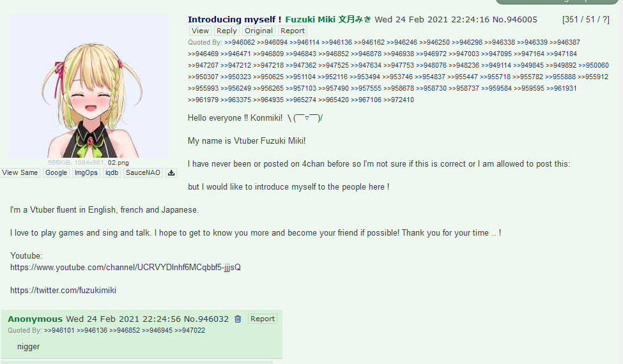Report the Fuzuki Miki opening post
623x364 pixels.
pos(293,31)
